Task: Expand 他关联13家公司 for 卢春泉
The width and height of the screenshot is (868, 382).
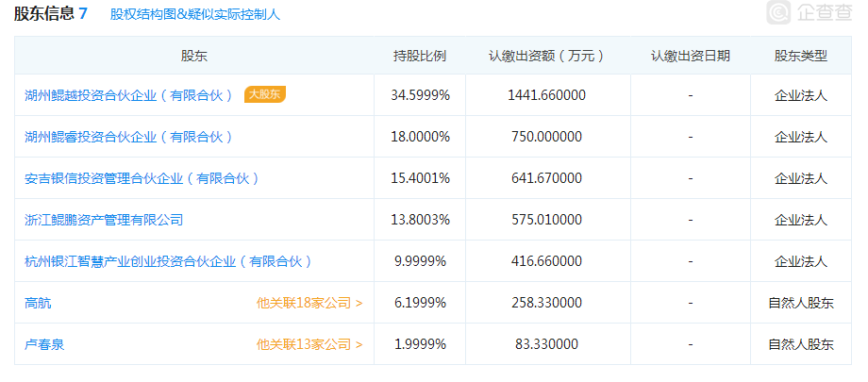Action: (x=309, y=344)
